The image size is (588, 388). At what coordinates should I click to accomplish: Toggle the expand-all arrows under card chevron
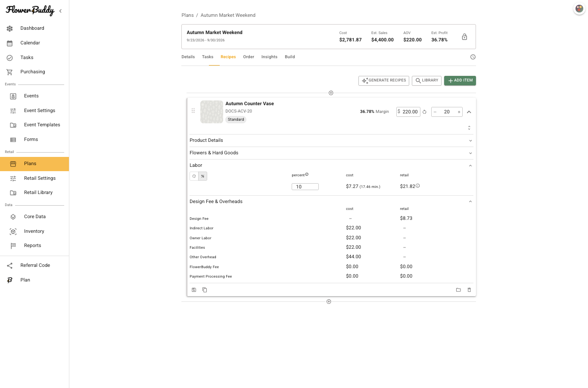(469, 128)
